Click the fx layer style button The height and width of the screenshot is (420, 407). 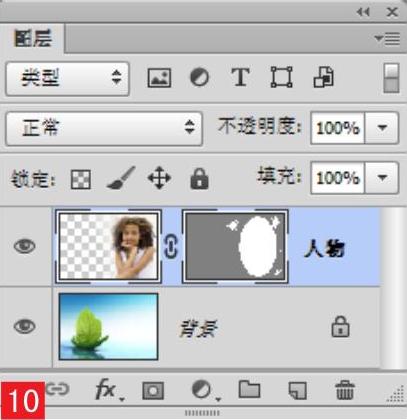coord(107,389)
